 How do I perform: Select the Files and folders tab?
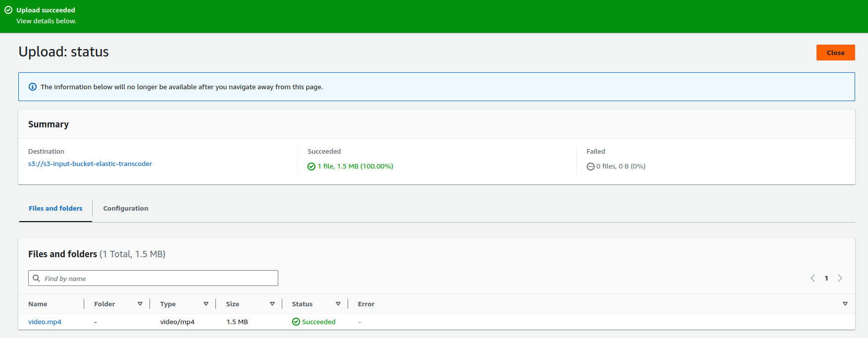tap(55, 208)
